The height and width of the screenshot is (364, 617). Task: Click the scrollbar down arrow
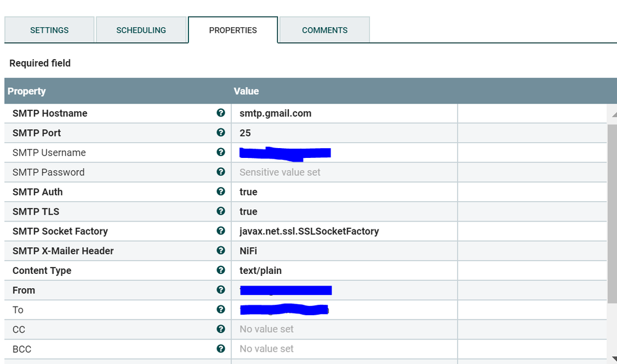tap(614, 358)
